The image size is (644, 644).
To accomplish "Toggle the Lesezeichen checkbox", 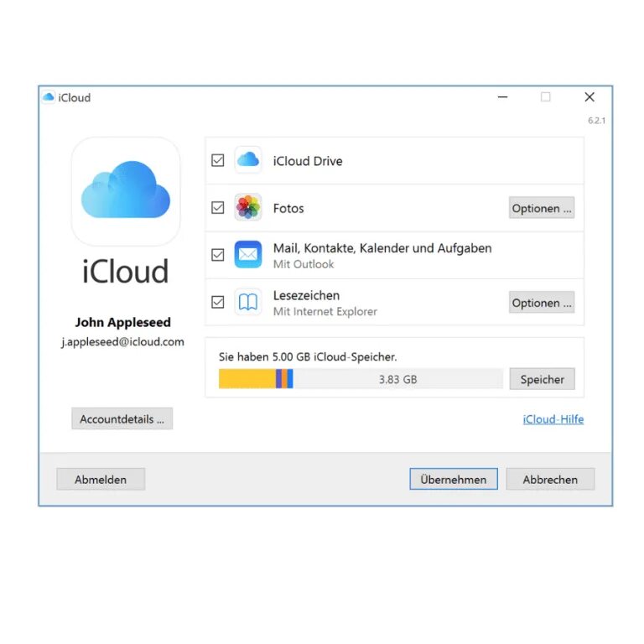I will pyautogui.click(x=218, y=302).
